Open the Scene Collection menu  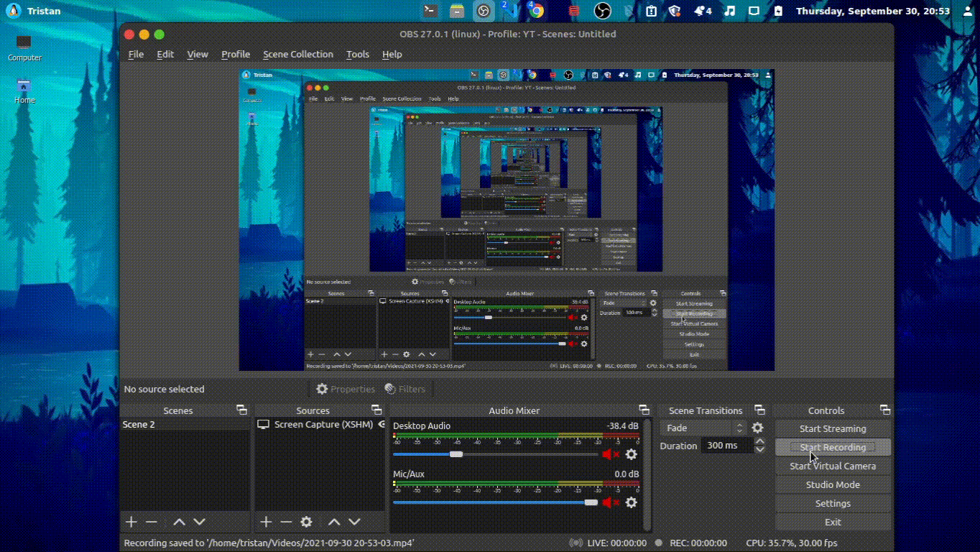coord(298,54)
